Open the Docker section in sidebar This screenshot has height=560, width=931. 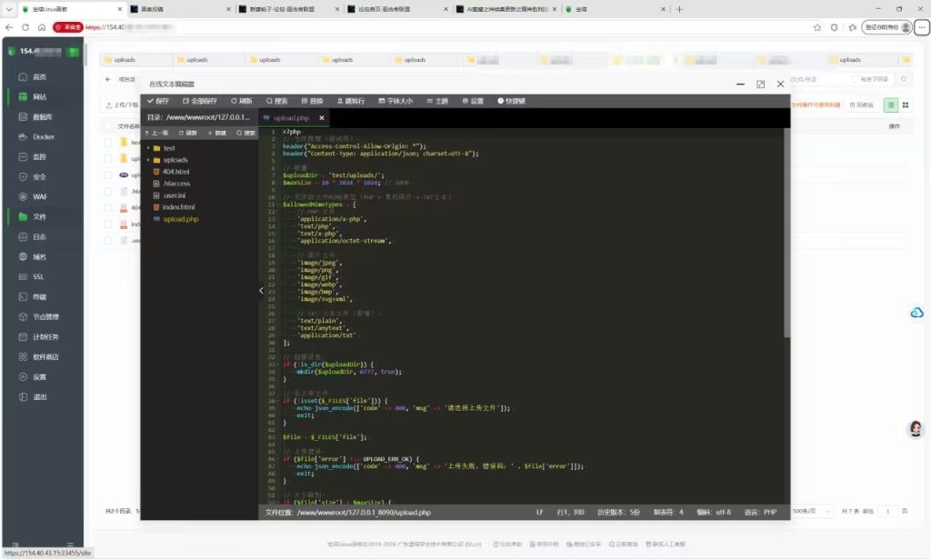pyautogui.click(x=36, y=136)
